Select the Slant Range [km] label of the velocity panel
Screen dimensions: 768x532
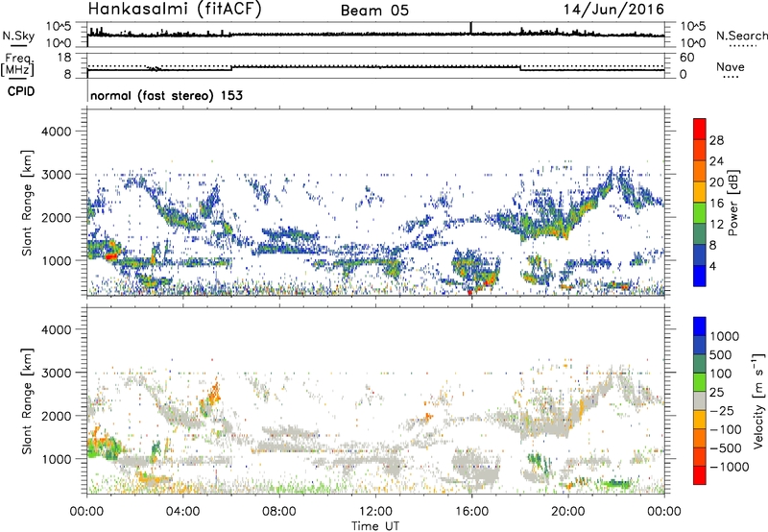tap(27, 400)
